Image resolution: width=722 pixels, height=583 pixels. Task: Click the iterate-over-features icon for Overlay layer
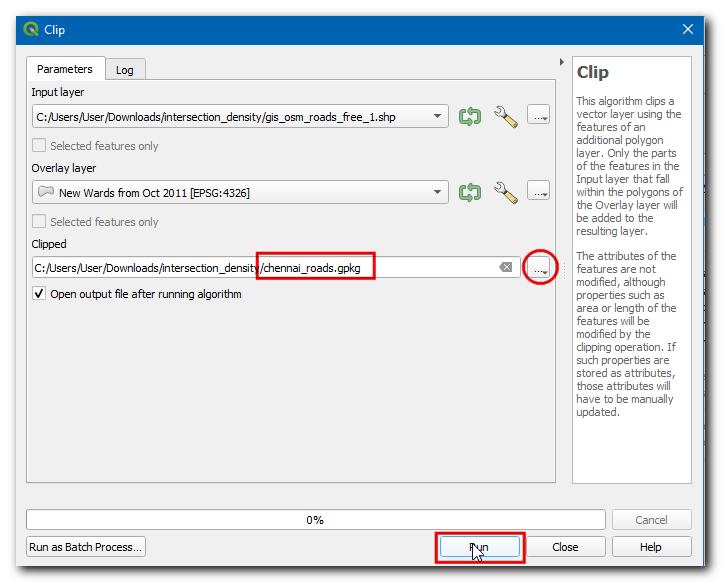470,192
